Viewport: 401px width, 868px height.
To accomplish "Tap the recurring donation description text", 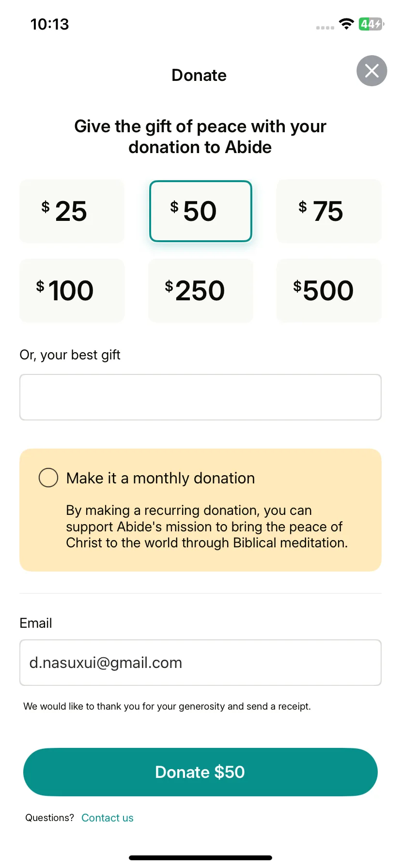I will point(207,527).
